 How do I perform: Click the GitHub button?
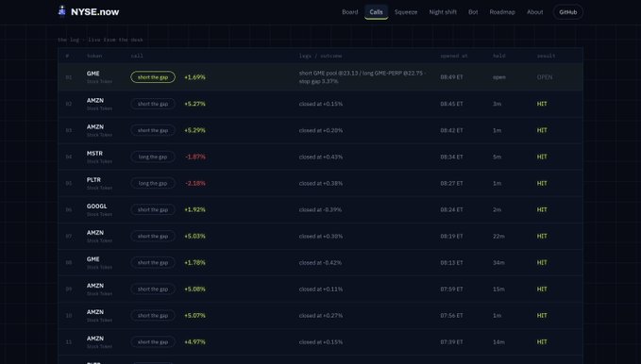coord(567,12)
